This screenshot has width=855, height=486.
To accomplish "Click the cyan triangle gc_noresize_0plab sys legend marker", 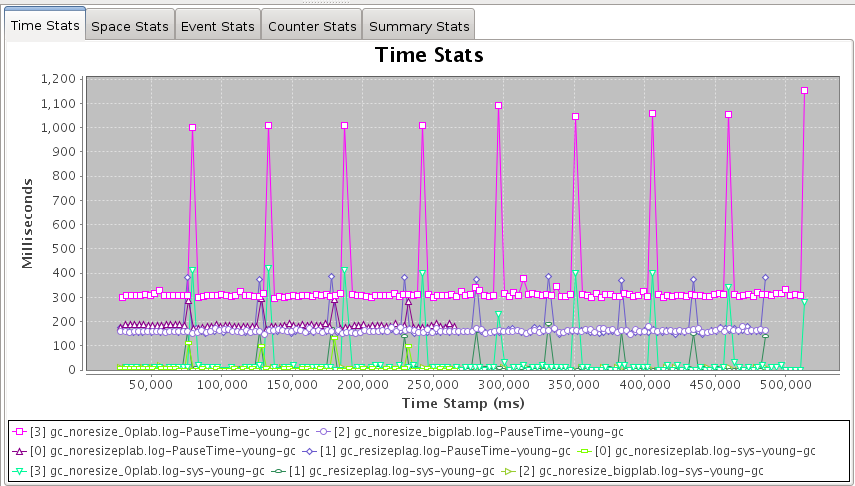I will (x=21, y=470).
